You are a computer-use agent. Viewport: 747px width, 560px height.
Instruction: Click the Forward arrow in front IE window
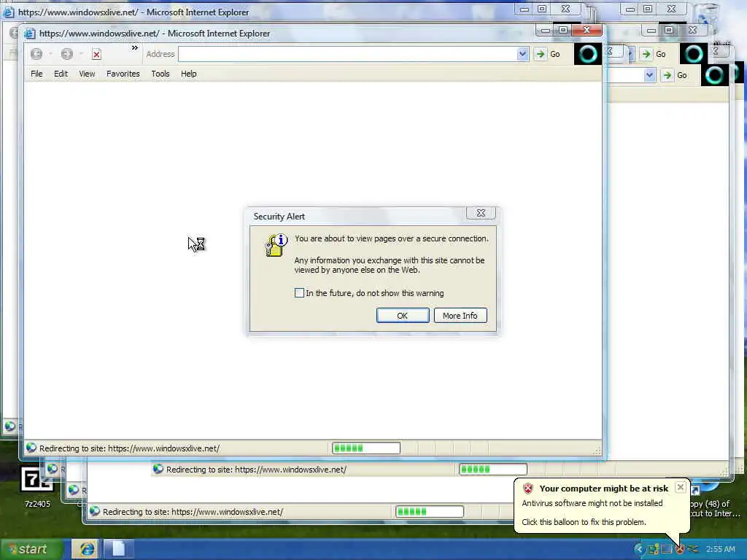66,54
